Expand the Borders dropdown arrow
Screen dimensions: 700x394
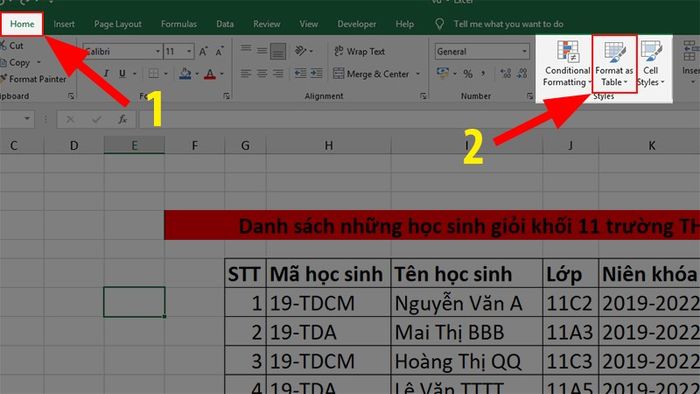pyautogui.click(x=166, y=74)
